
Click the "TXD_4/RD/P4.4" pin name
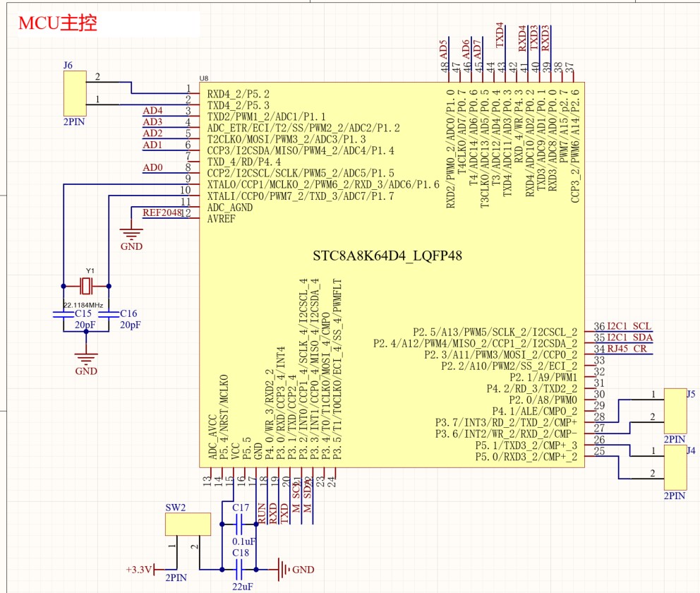pos(243,162)
